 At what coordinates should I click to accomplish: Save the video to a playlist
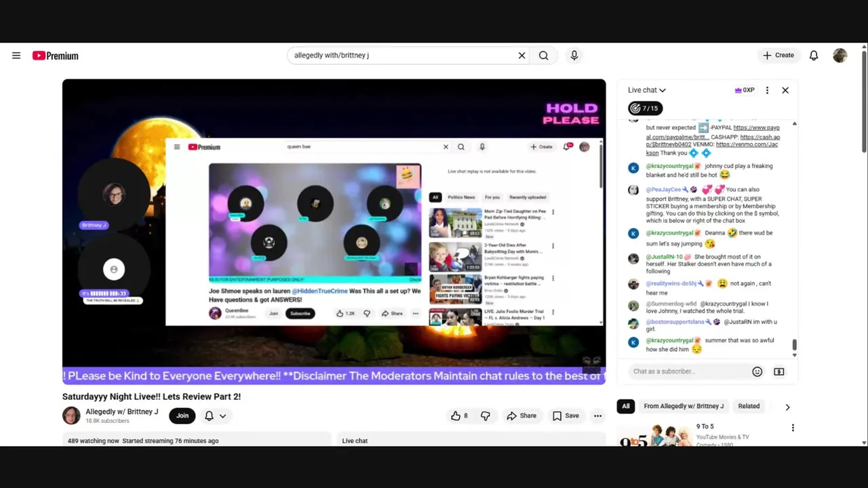566,415
